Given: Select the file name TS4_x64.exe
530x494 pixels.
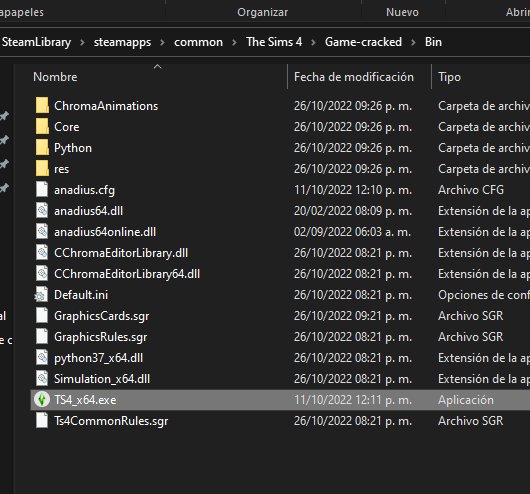Looking at the screenshot, I should pyautogui.click(x=85, y=400).
